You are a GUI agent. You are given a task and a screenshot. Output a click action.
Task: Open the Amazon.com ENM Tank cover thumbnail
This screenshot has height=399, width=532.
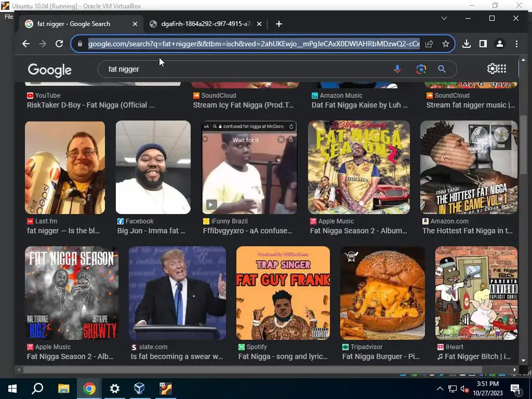coord(469,167)
